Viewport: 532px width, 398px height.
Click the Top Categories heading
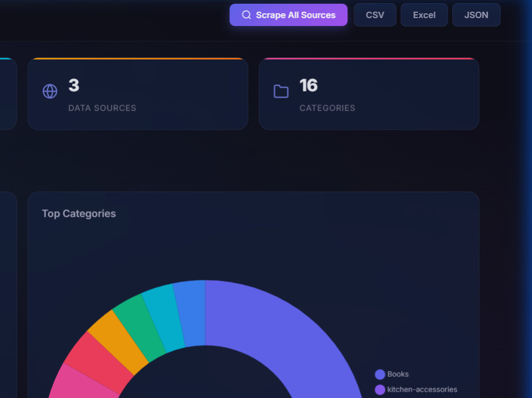79,214
